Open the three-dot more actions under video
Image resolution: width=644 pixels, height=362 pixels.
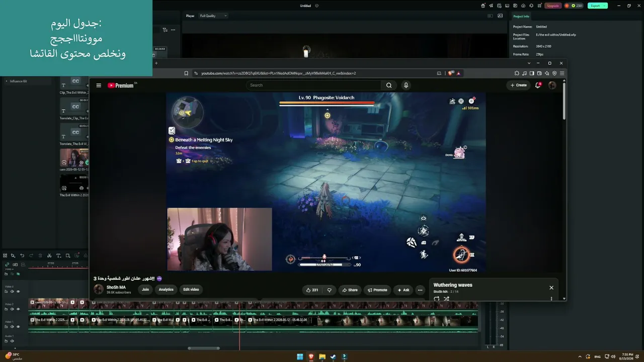click(x=420, y=290)
